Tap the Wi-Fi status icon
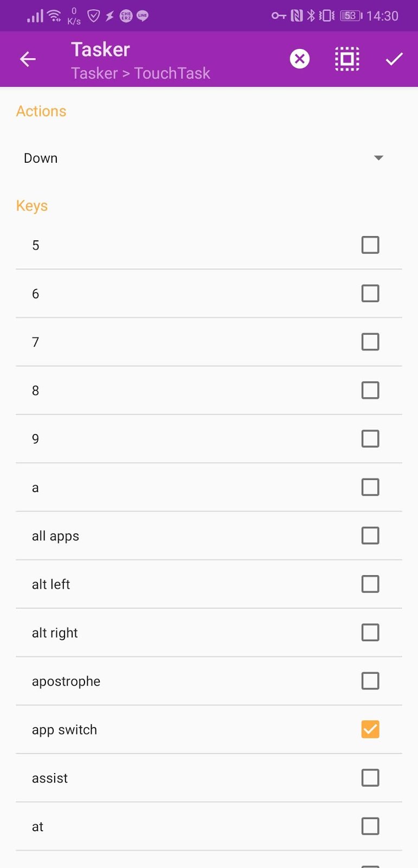This screenshot has height=868, width=418. (x=54, y=16)
